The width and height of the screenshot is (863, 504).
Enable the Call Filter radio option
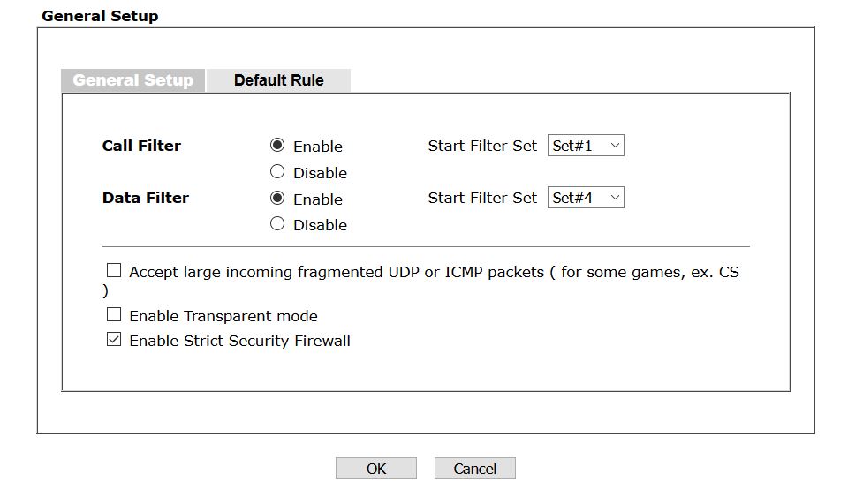277,146
